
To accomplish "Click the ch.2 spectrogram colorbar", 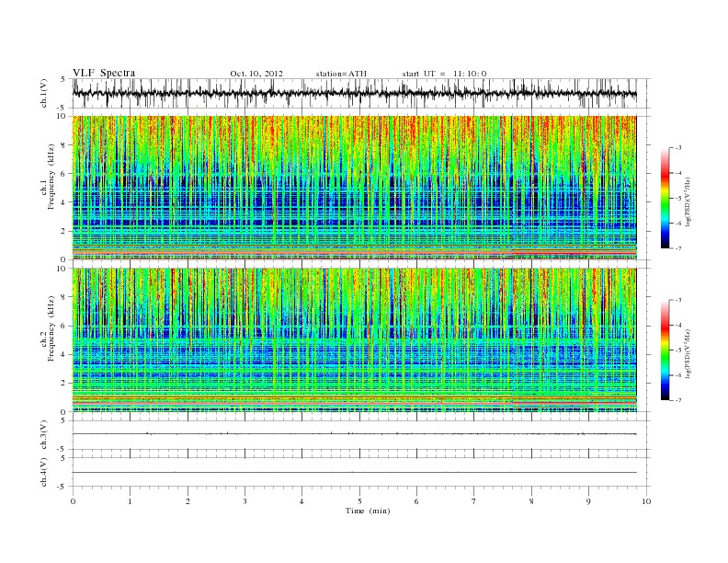I will (665, 350).
